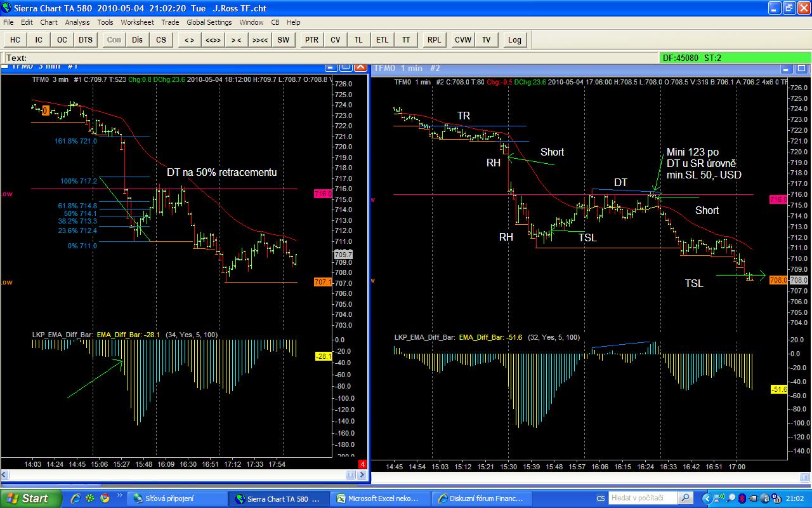Viewport: 812px width, 508px height.
Task: Click the '<<>>' spacing toolbar button
Action: click(213, 39)
